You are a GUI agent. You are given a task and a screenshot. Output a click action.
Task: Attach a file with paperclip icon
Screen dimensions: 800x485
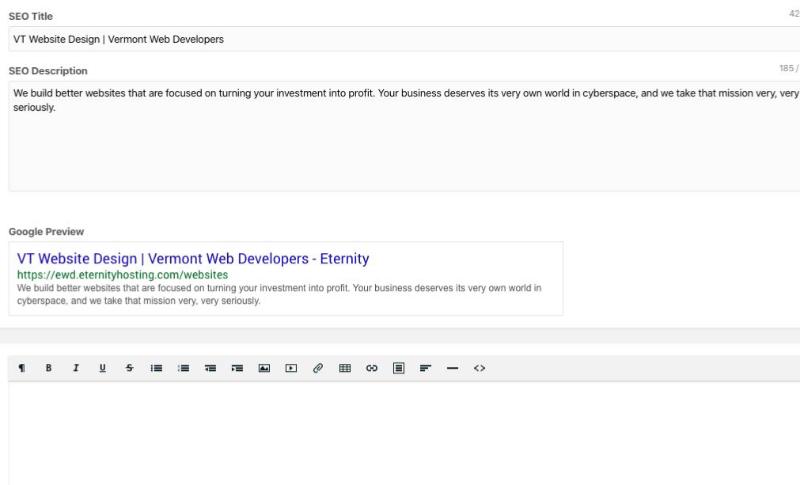click(x=318, y=368)
